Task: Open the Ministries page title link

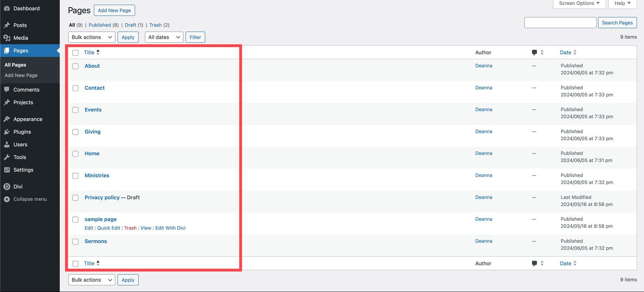Action: [x=97, y=175]
